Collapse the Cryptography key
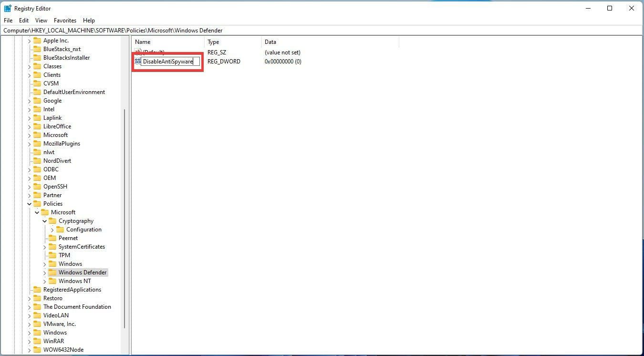 44,221
